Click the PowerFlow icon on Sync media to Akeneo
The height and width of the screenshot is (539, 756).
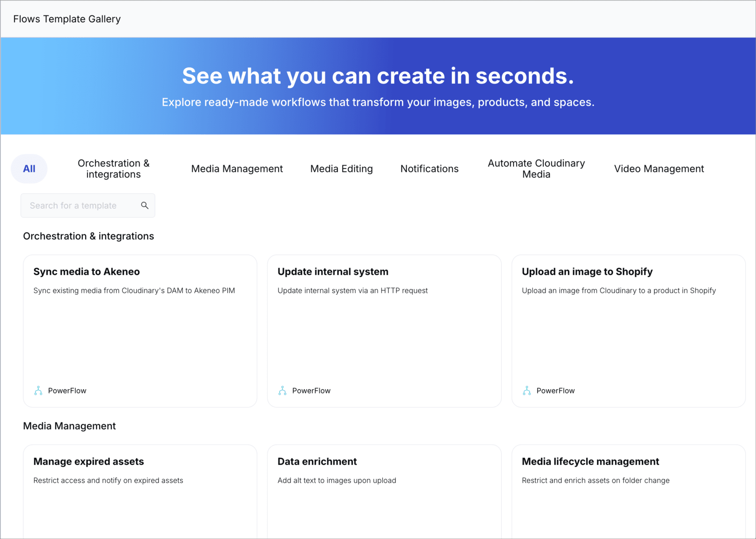(x=38, y=390)
